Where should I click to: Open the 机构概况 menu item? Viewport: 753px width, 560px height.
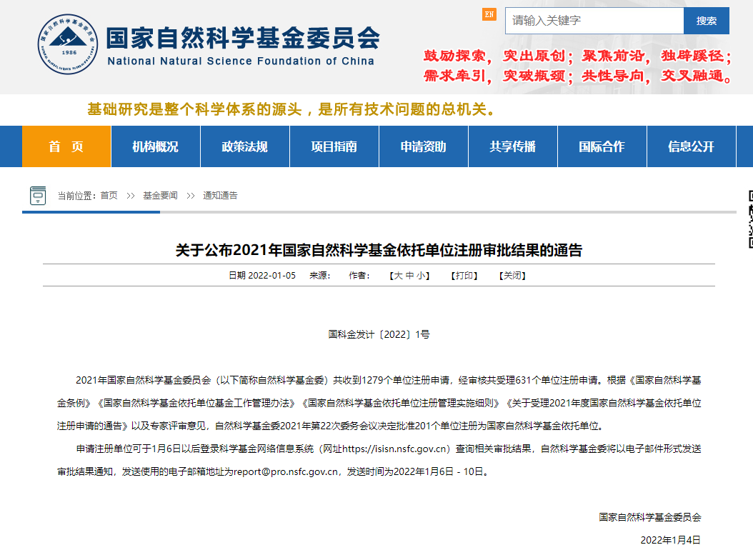click(x=156, y=146)
